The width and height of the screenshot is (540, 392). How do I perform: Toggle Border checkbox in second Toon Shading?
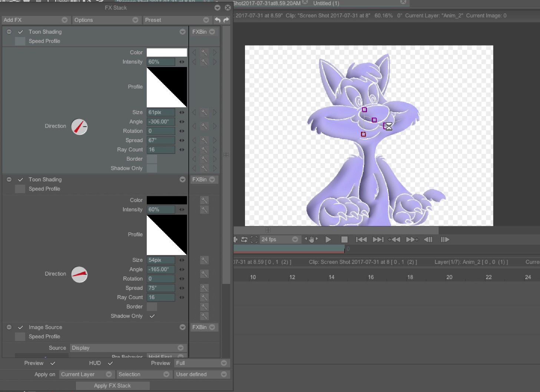pos(152,307)
